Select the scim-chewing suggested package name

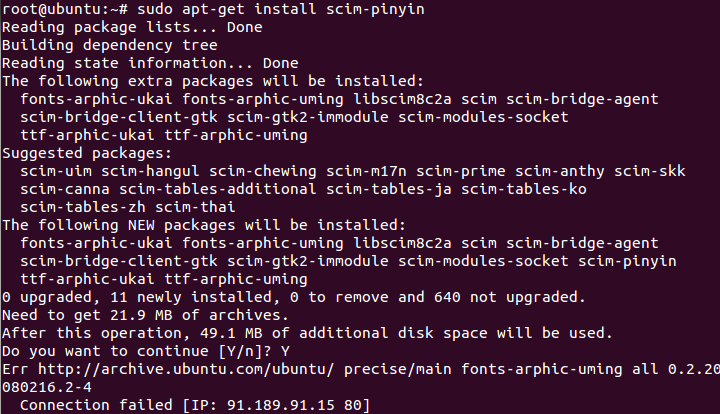(263, 172)
